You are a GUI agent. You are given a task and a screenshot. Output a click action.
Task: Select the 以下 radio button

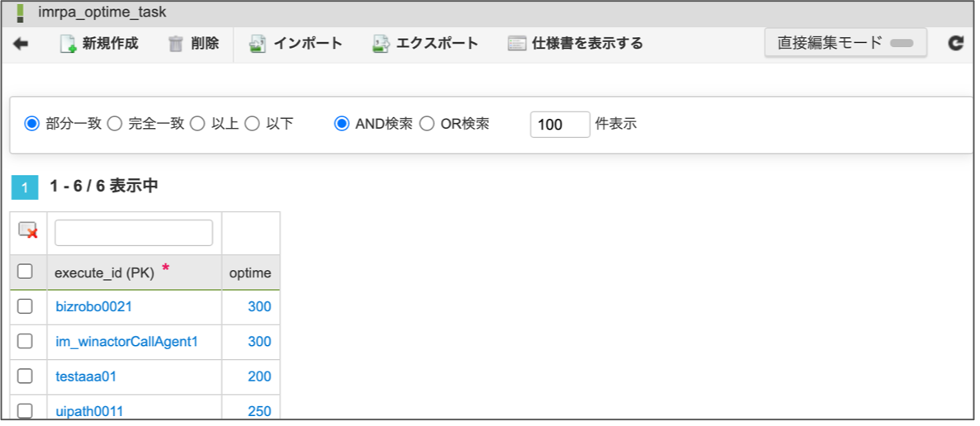[x=252, y=124]
